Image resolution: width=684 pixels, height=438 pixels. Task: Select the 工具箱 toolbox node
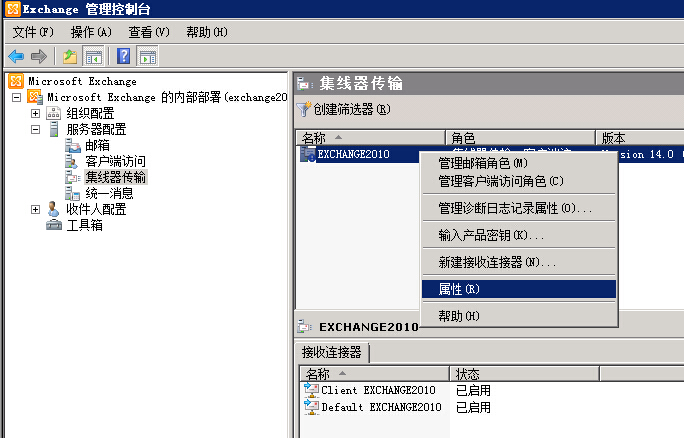pos(84,225)
